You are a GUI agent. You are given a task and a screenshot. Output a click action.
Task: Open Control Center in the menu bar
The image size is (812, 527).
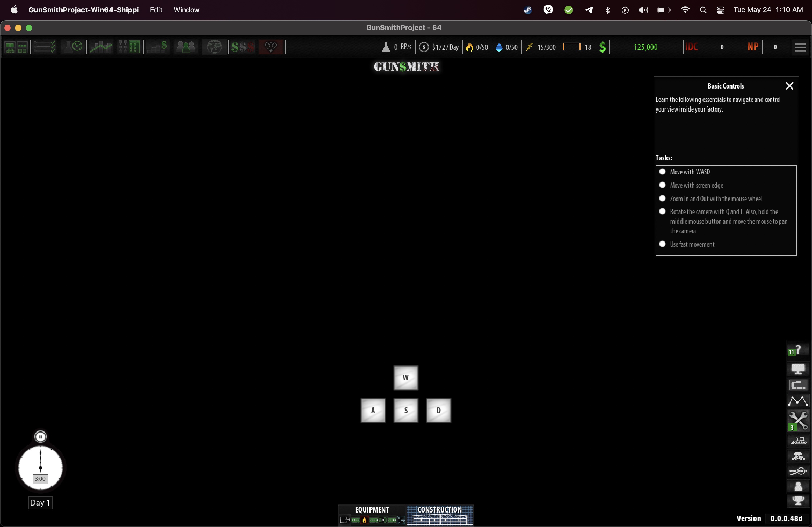(720, 10)
